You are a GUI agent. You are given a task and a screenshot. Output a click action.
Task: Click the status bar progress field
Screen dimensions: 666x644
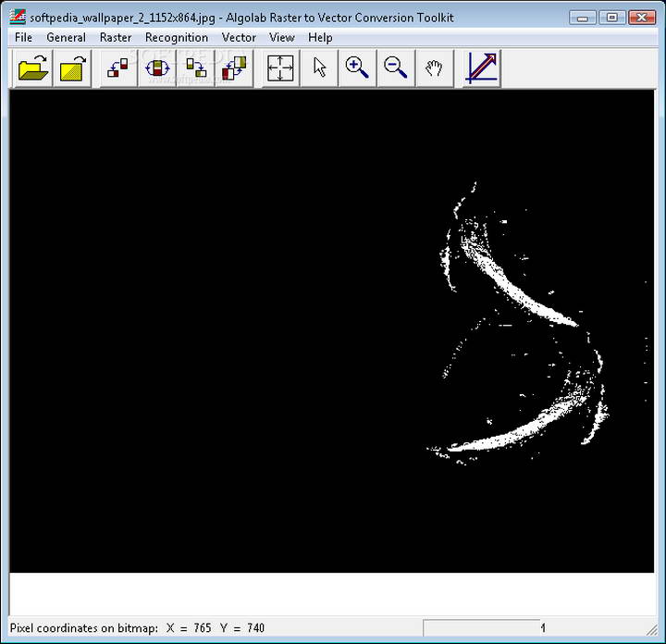coord(481,627)
